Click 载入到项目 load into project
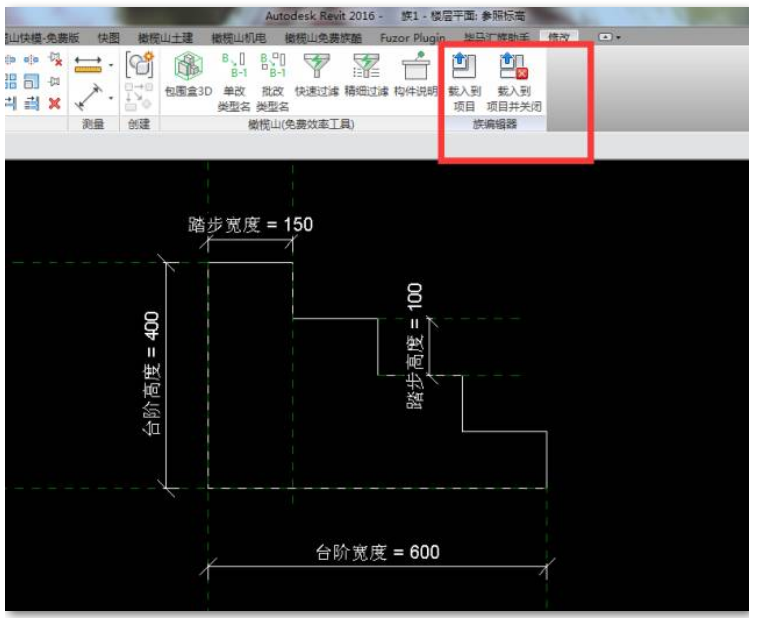The height and width of the screenshot is (618, 758). tap(464, 82)
